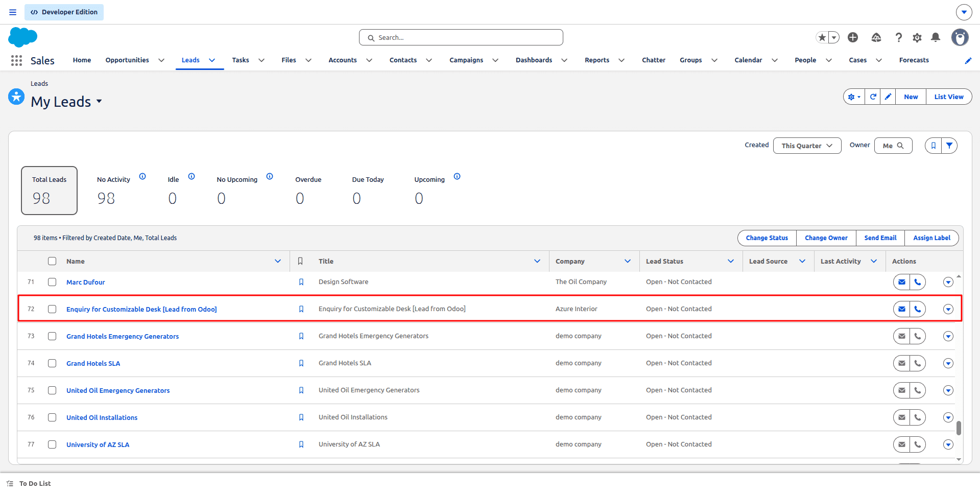Screen dimensions: 980x493
Task: Click the Upcoming info icon
Action: tap(457, 176)
